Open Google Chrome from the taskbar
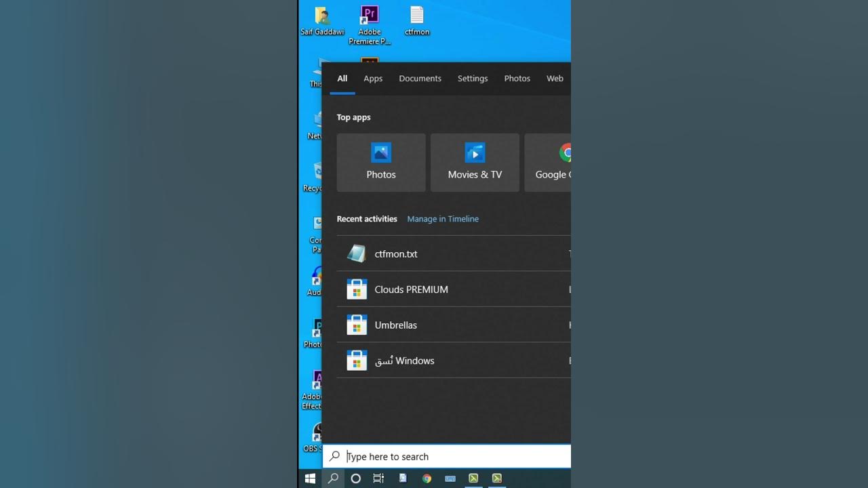868x488 pixels. click(427, 478)
